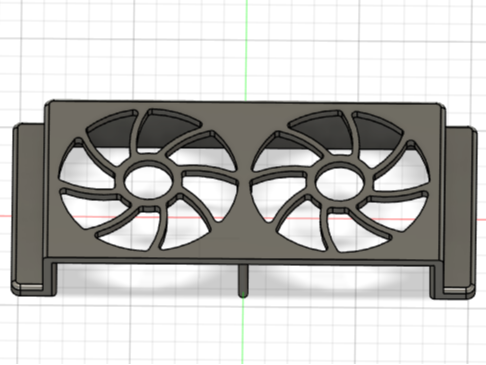
Task: Select the left fan grille center hole
Action: point(149,182)
